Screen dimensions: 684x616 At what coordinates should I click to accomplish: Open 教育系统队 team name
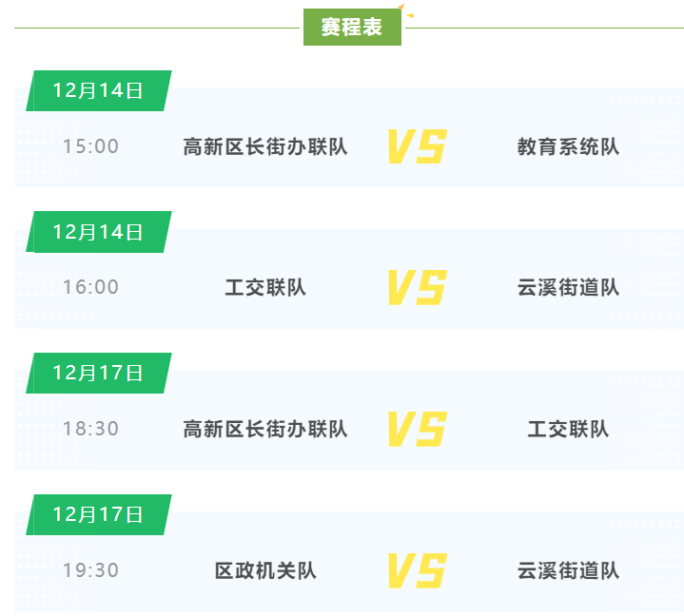(568, 146)
